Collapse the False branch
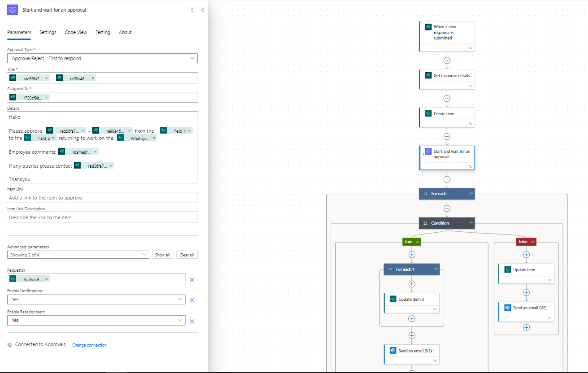Screen dimensions: 588x373 click(x=533, y=242)
